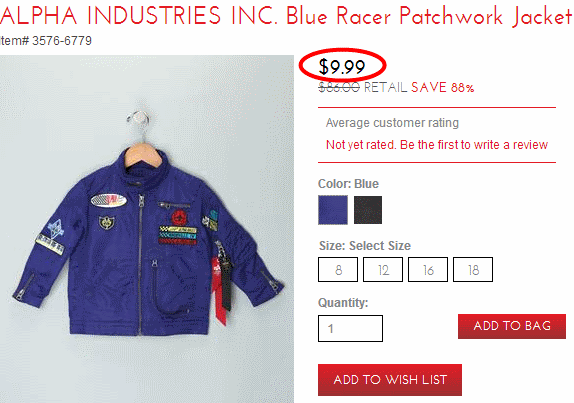Click the Average customer rating label
Viewport: 574px width, 403px height.
[x=392, y=123]
